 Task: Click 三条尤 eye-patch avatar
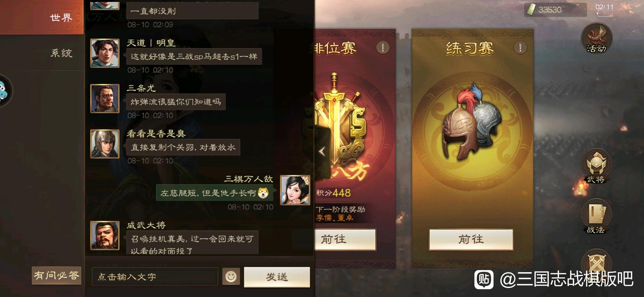(x=105, y=98)
